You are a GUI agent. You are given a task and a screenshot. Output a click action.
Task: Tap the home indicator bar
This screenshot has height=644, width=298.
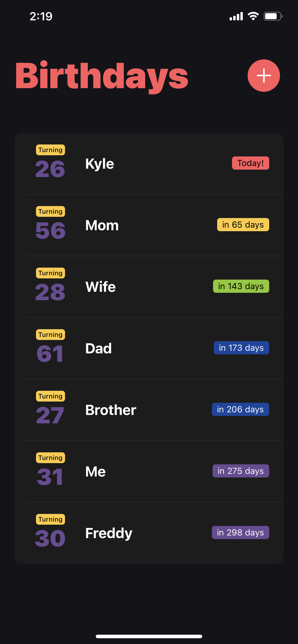[149, 636]
